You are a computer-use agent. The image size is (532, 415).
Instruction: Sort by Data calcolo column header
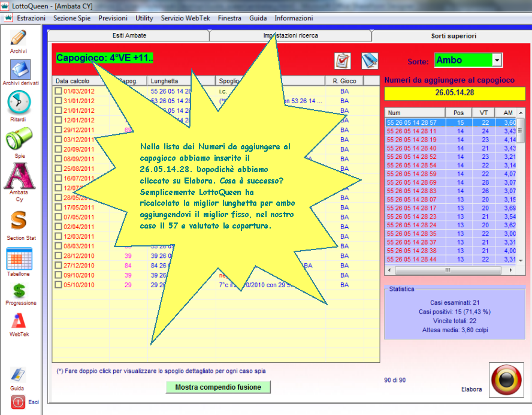(x=81, y=81)
